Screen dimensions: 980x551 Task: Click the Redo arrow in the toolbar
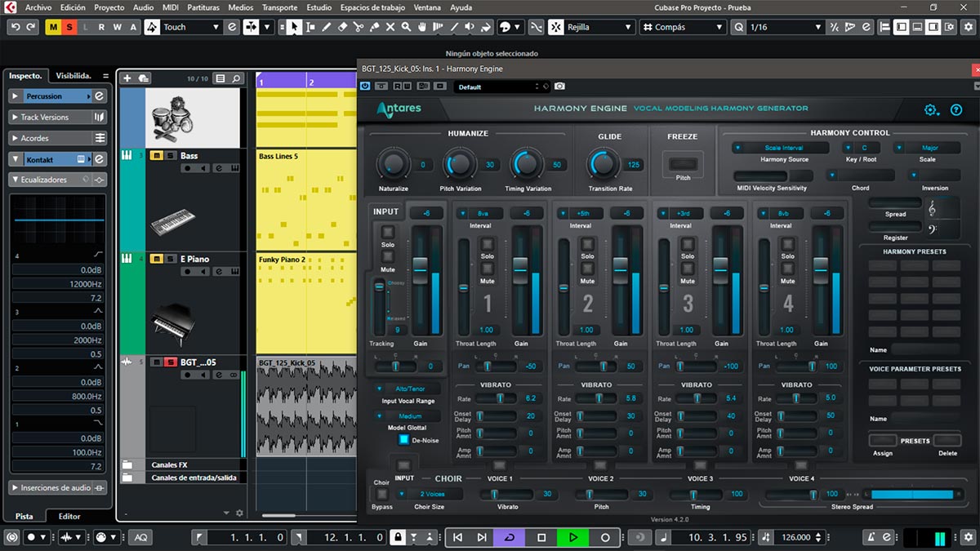pyautogui.click(x=31, y=27)
